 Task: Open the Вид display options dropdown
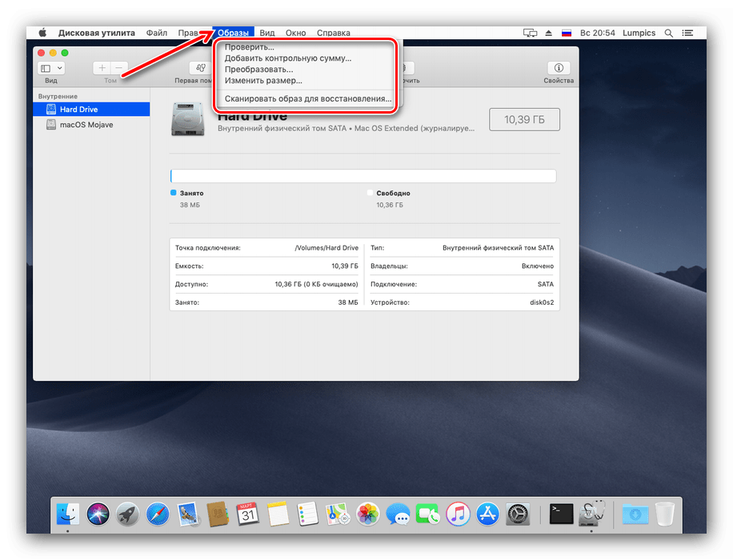51,67
